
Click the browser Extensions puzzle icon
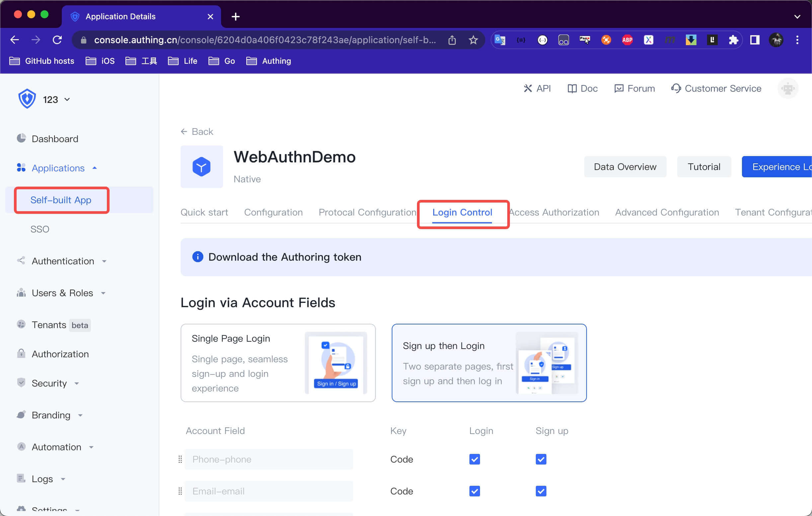(x=733, y=40)
